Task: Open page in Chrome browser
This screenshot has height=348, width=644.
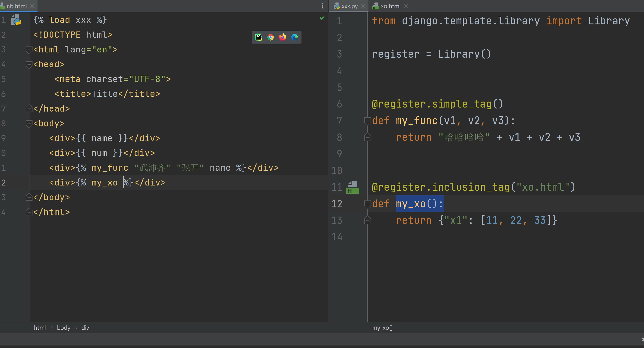Action: coord(270,37)
